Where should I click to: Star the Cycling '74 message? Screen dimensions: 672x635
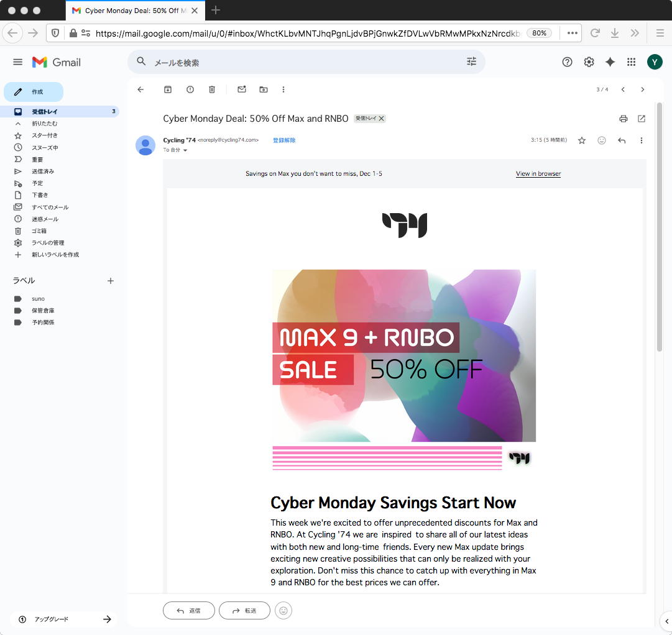pyautogui.click(x=582, y=140)
